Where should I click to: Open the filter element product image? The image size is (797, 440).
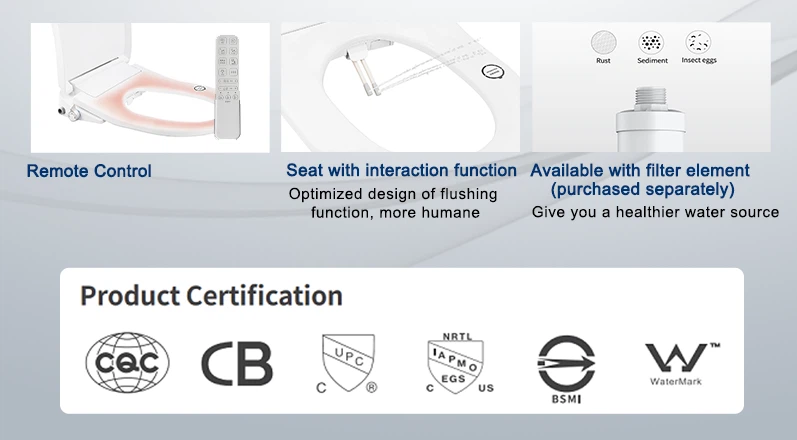point(655,87)
